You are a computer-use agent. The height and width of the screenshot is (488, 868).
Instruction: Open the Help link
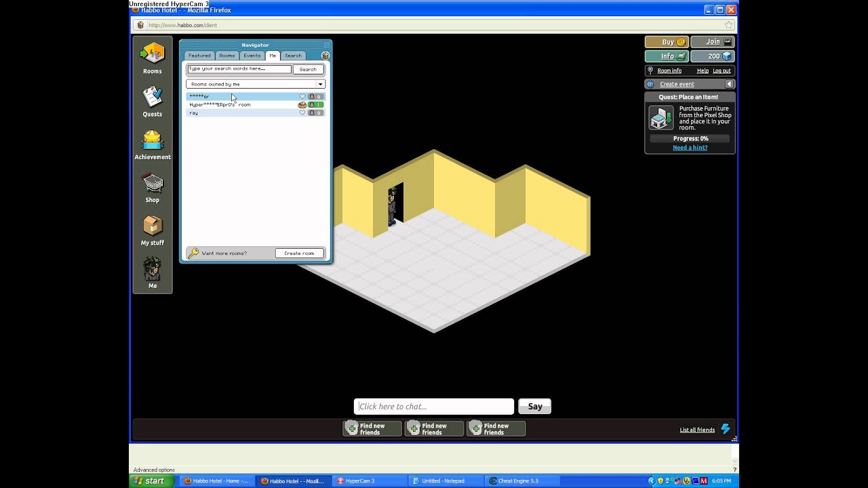(x=703, y=70)
